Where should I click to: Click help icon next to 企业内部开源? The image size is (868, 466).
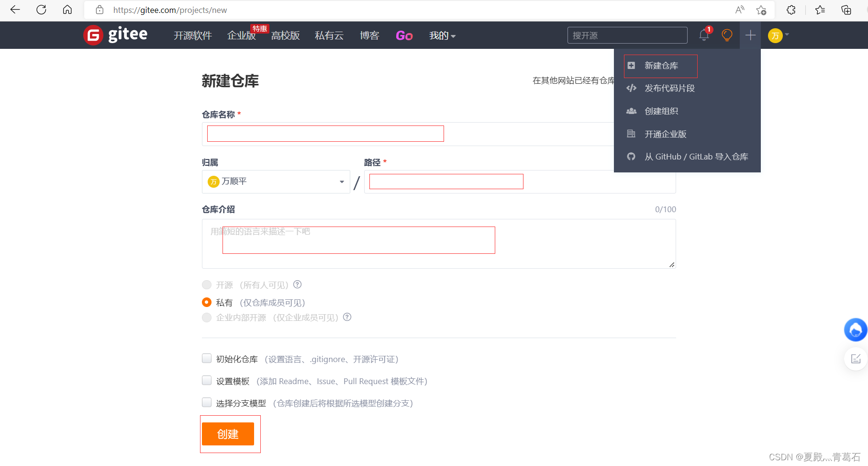click(347, 317)
